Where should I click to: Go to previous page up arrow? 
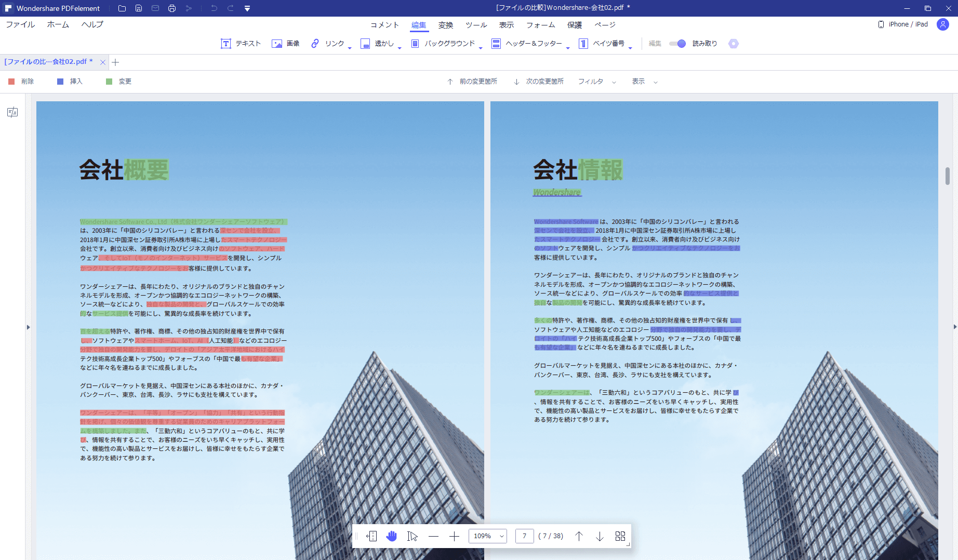tap(579, 536)
